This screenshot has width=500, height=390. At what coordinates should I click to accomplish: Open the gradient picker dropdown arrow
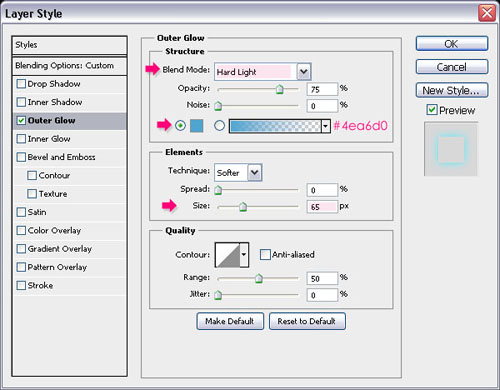tap(326, 126)
